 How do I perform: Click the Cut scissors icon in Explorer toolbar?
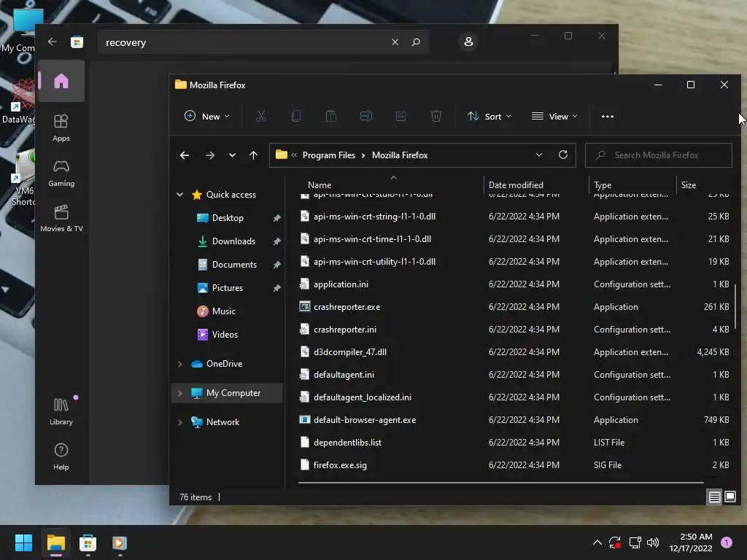[261, 116]
